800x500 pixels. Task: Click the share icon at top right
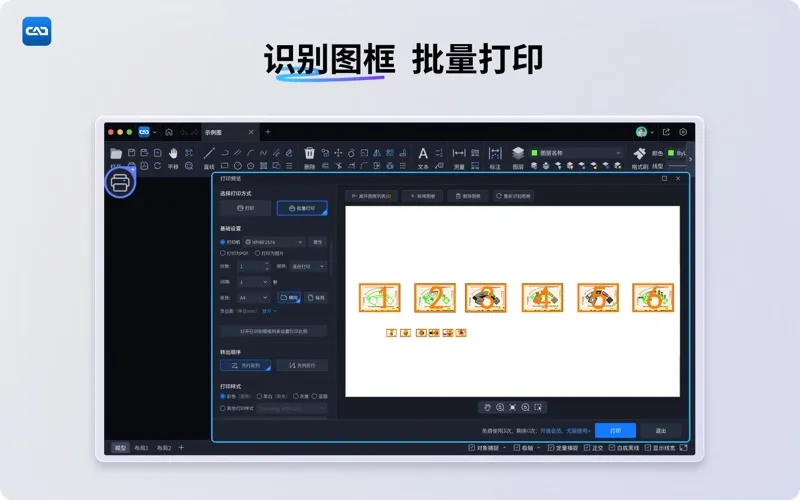666,132
